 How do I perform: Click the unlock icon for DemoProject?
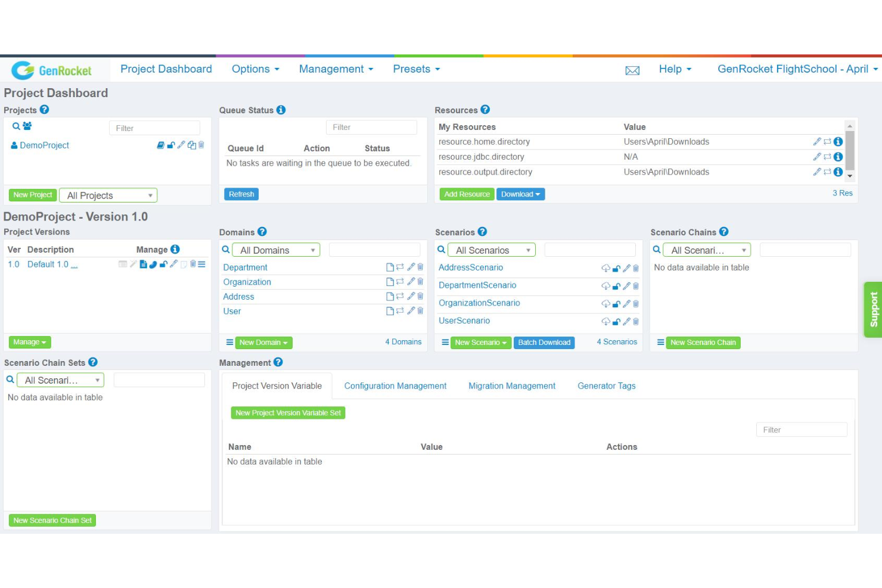pyautogui.click(x=171, y=145)
